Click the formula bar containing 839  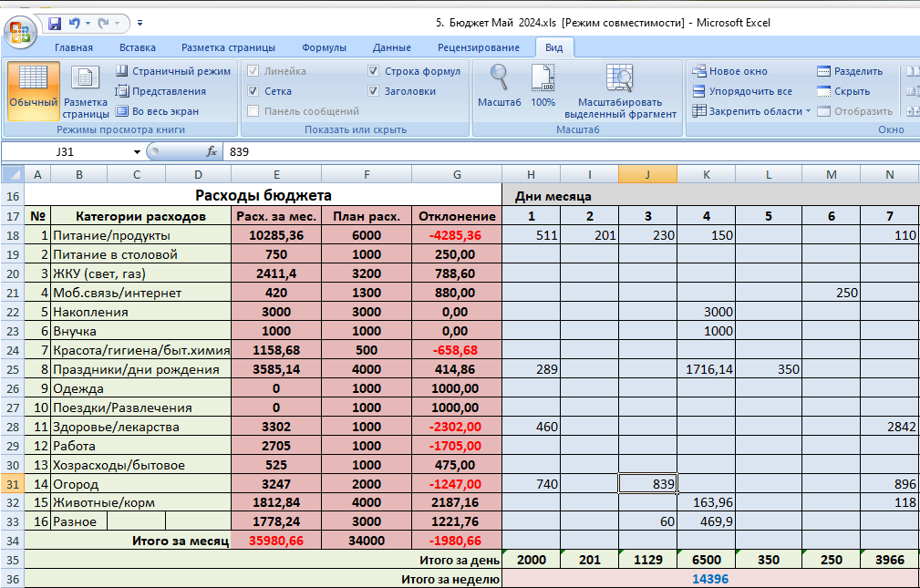point(569,152)
